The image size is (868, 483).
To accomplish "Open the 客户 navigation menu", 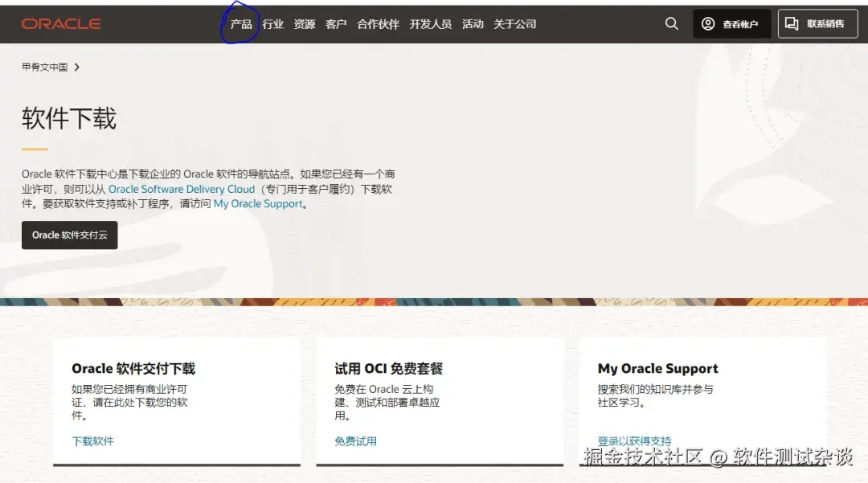I will tap(335, 24).
